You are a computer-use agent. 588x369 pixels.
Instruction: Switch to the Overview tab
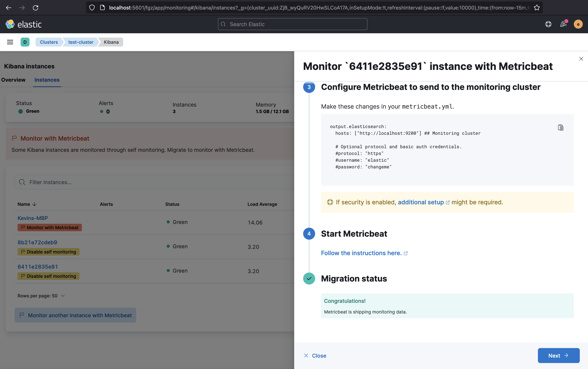pos(13,80)
